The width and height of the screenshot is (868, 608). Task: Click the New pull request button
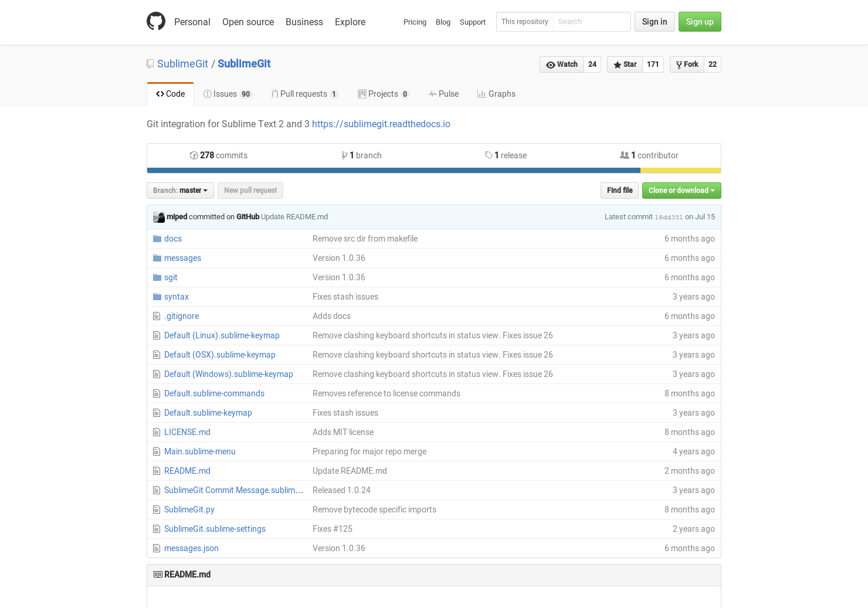250,191
